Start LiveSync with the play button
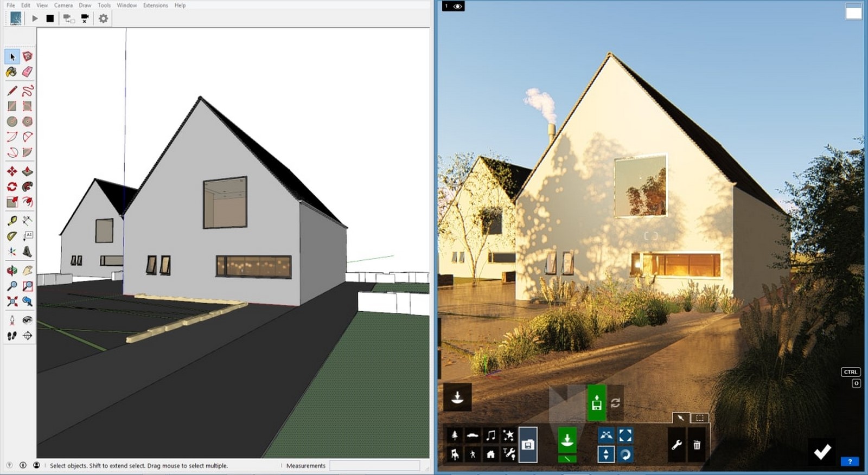The height and width of the screenshot is (475, 868). (x=35, y=18)
